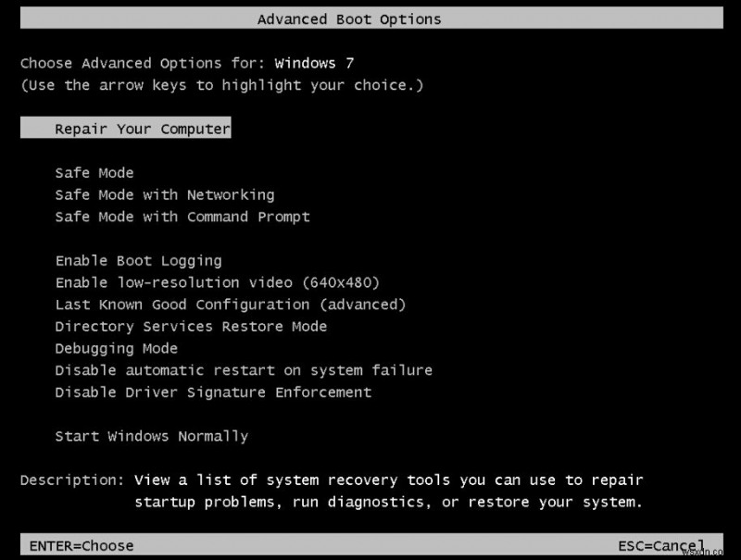741x560 pixels.
Task: Open Safe Mode with Command Prompt
Action: (182, 217)
